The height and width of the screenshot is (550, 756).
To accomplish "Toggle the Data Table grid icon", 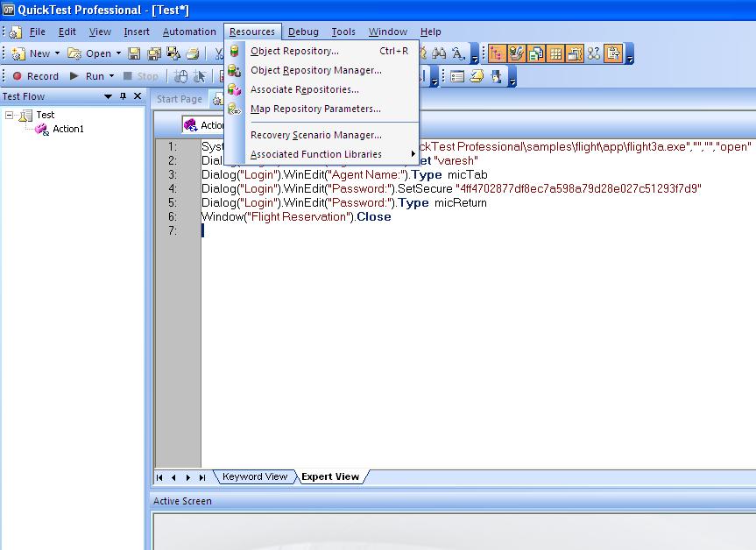I will click(555, 53).
